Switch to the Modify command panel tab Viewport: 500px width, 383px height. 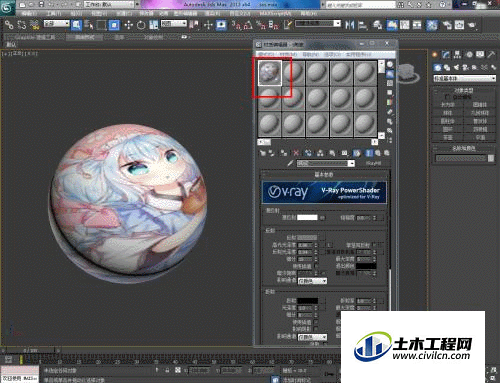(446, 54)
